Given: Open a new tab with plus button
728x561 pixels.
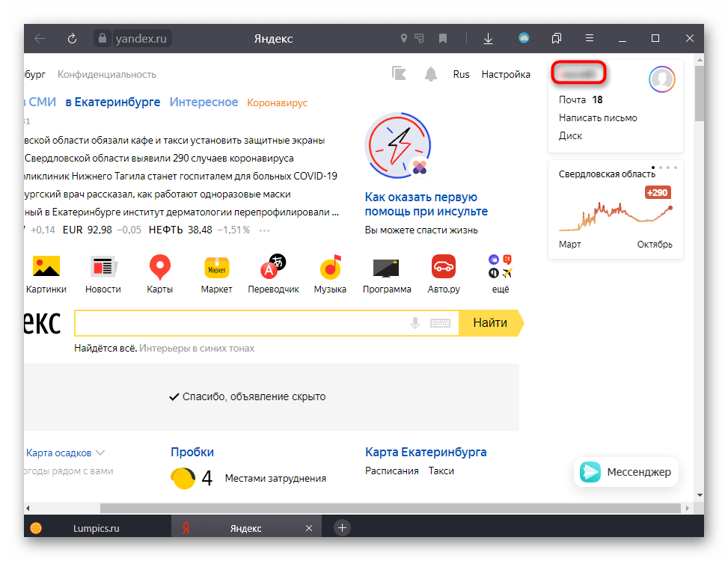Looking at the screenshot, I should point(342,527).
